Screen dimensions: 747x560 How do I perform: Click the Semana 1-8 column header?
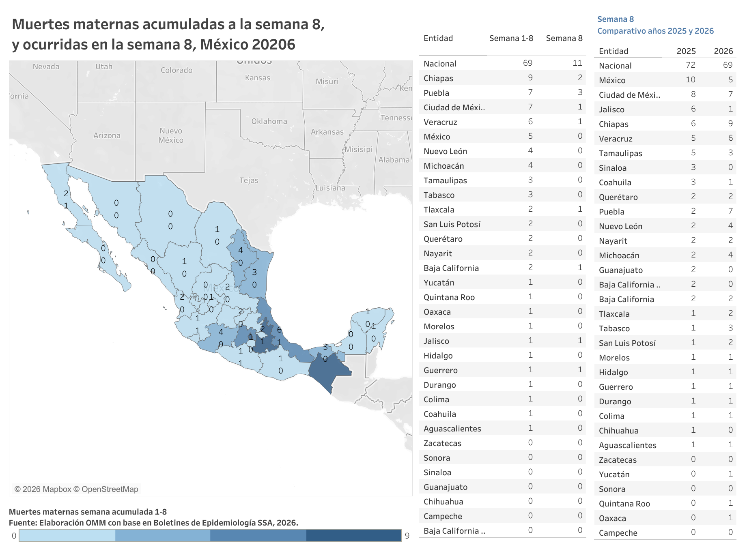point(511,38)
